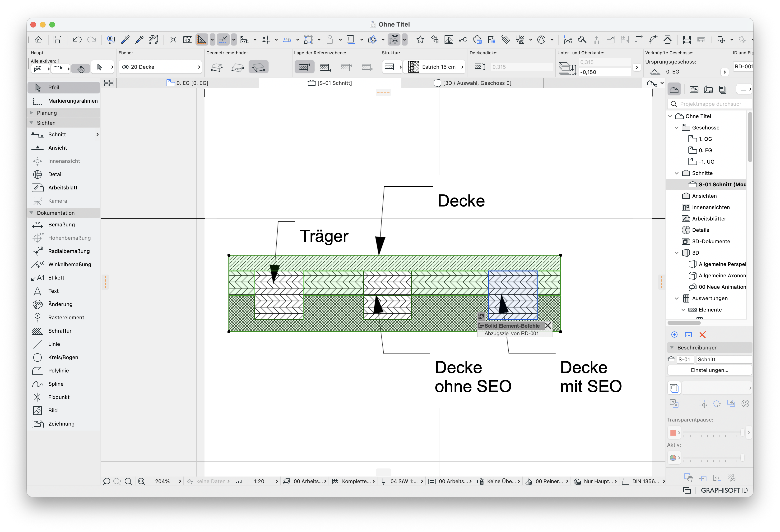Click the Favorites star icon

tap(420, 40)
